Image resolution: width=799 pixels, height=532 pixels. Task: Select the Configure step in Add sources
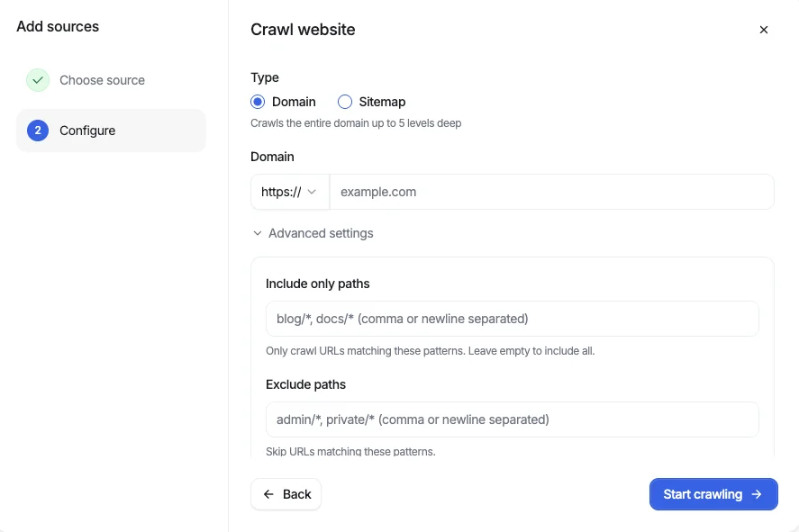(x=87, y=131)
